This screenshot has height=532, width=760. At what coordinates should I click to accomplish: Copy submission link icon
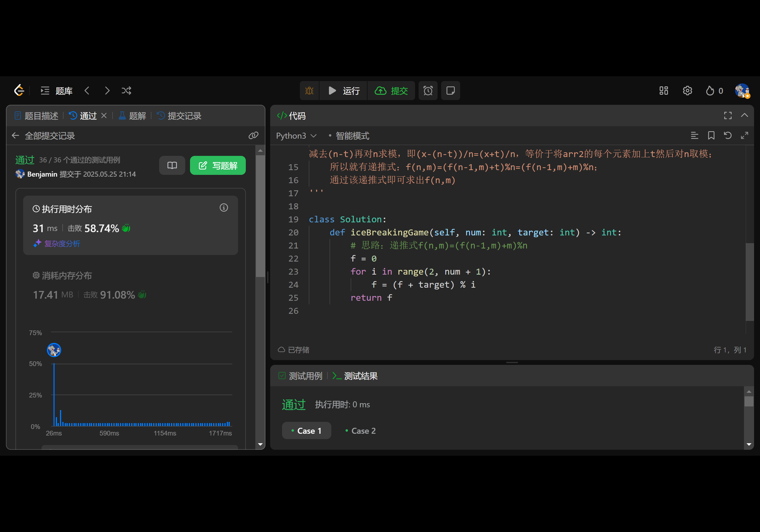[x=253, y=135]
